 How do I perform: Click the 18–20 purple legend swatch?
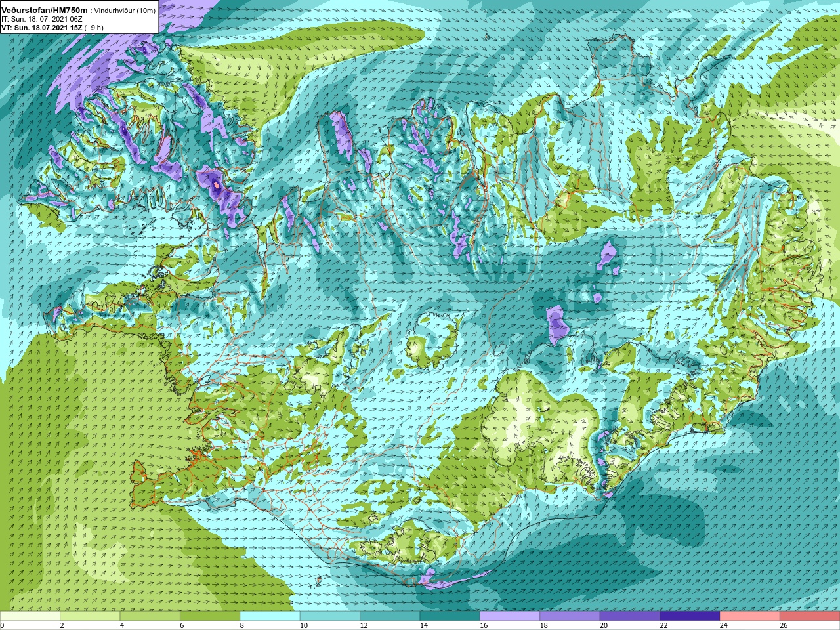tap(570, 616)
